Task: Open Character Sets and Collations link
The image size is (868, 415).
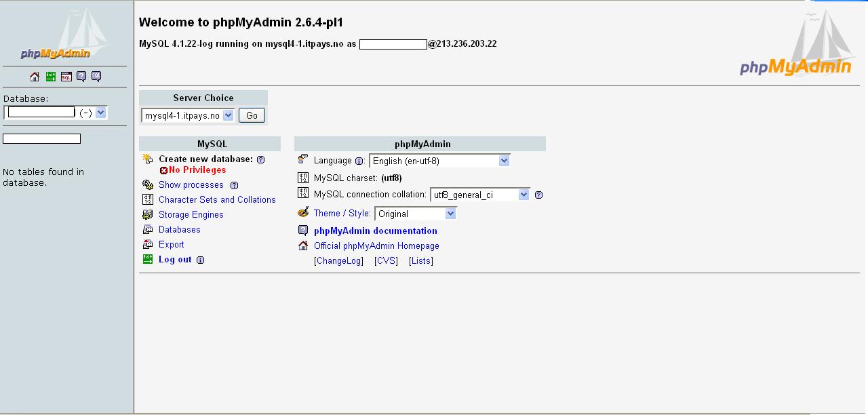Action: [217, 199]
